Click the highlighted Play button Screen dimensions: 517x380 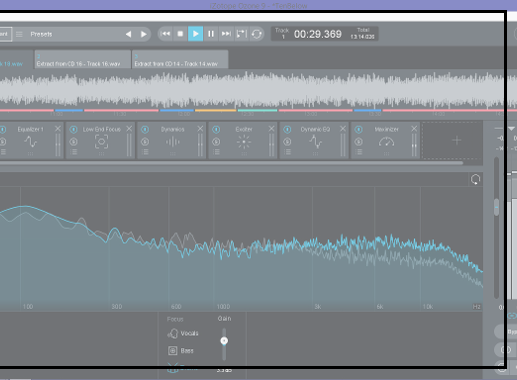coord(195,34)
